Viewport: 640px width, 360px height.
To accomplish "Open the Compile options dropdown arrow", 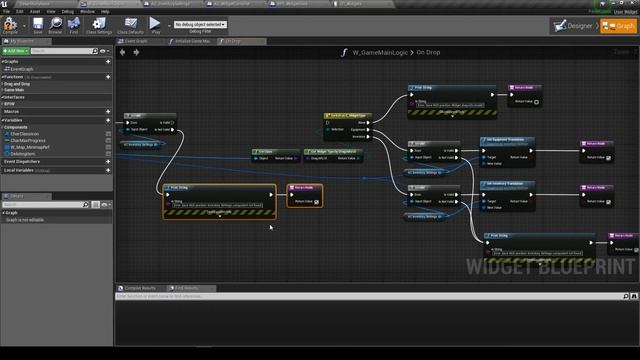I will (24, 26).
